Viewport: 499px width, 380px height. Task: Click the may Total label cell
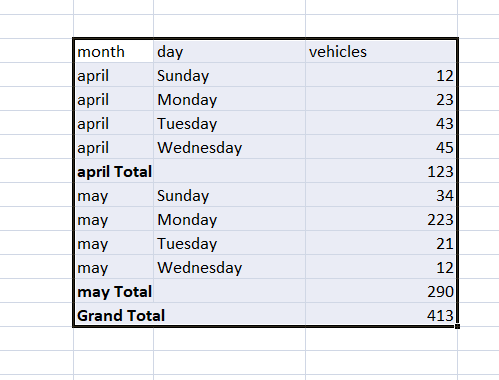point(114,291)
